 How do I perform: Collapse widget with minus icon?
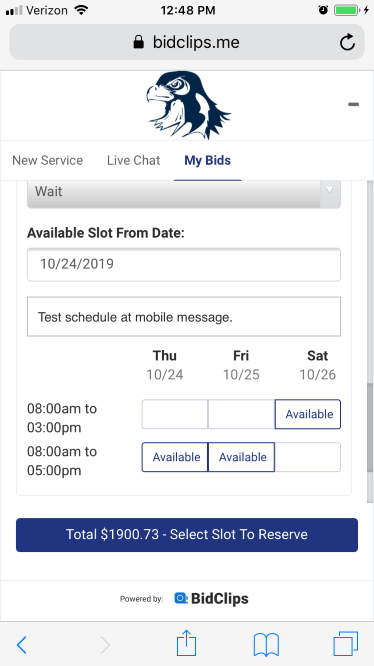click(354, 104)
